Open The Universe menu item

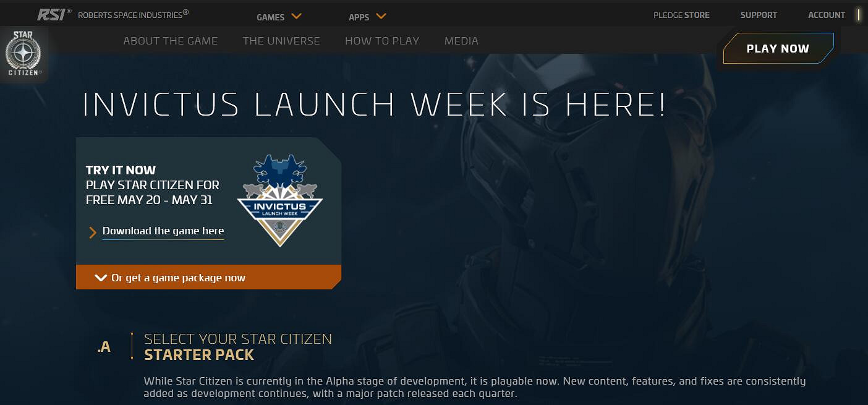click(x=281, y=41)
